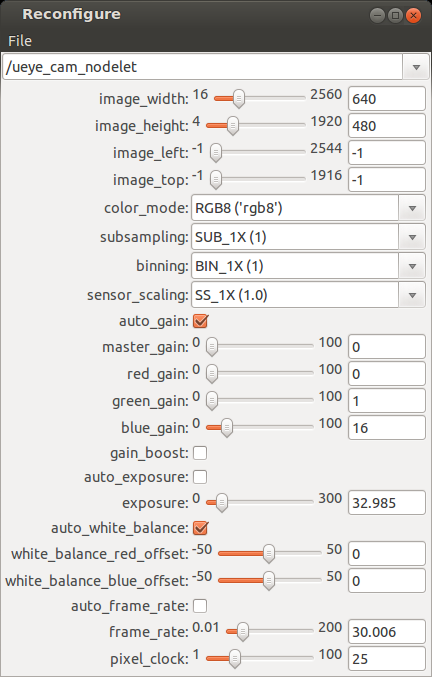Maximize the Reconfigure window
The image size is (432, 677).
click(395, 16)
